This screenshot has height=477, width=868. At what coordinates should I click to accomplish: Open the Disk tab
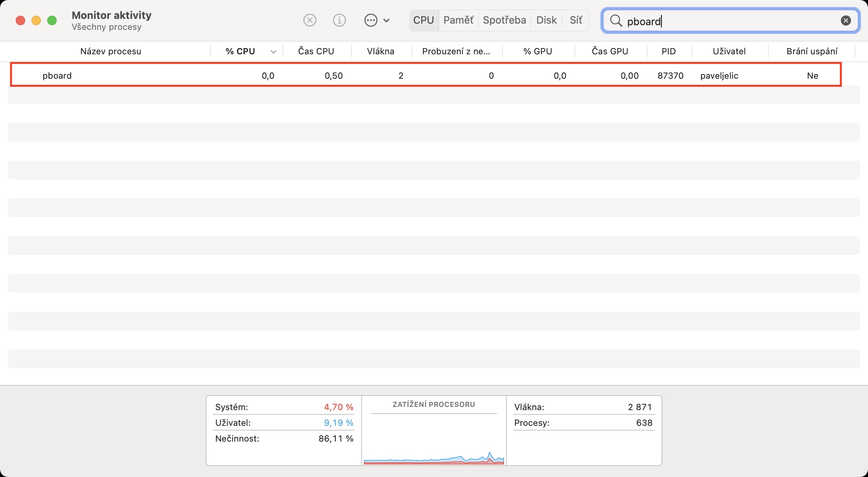[x=546, y=20]
